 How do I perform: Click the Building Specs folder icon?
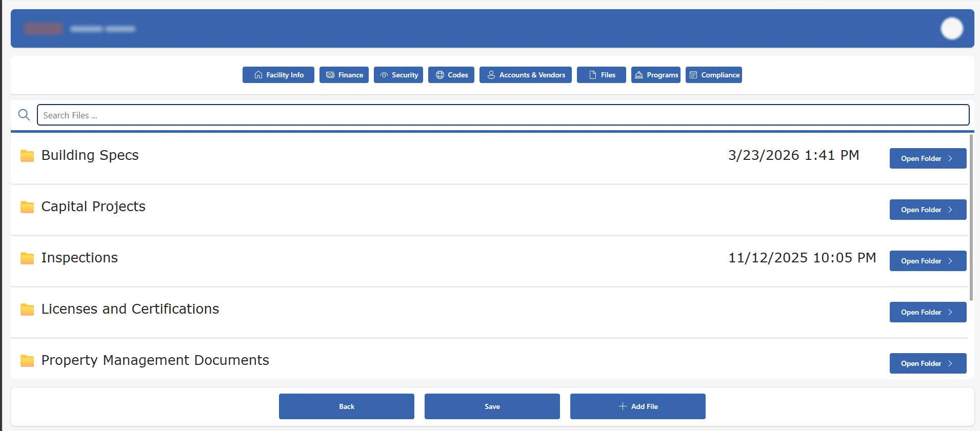pyautogui.click(x=27, y=155)
